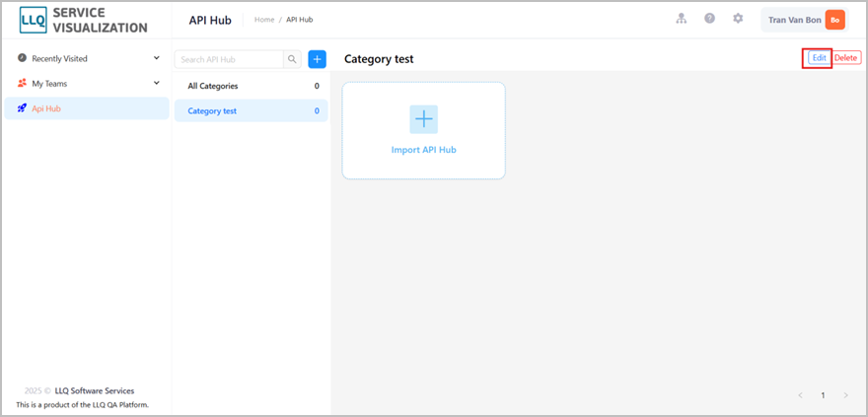Open My Teams in the sidebar

[x=87, y=84]
